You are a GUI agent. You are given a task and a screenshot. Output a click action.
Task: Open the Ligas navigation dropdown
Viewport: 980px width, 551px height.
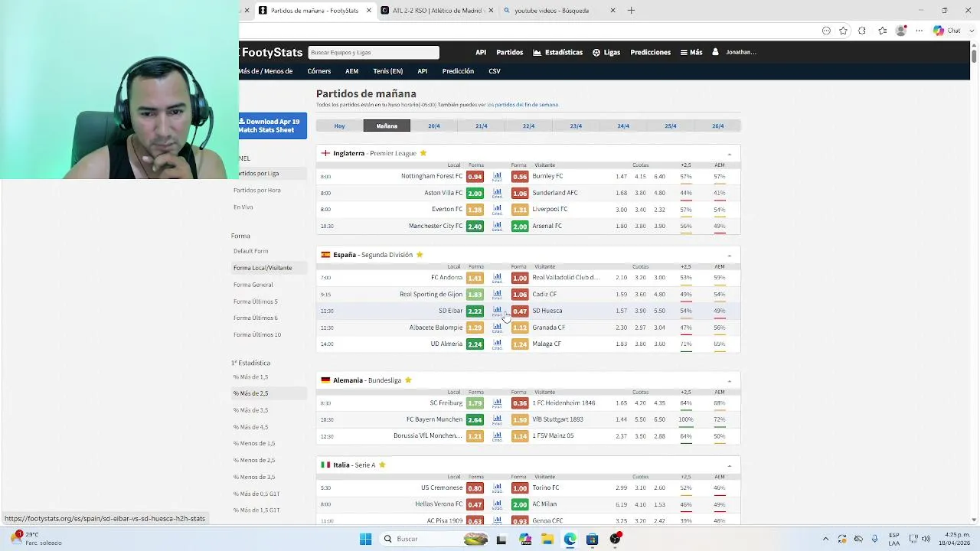[x=606, y=52]
